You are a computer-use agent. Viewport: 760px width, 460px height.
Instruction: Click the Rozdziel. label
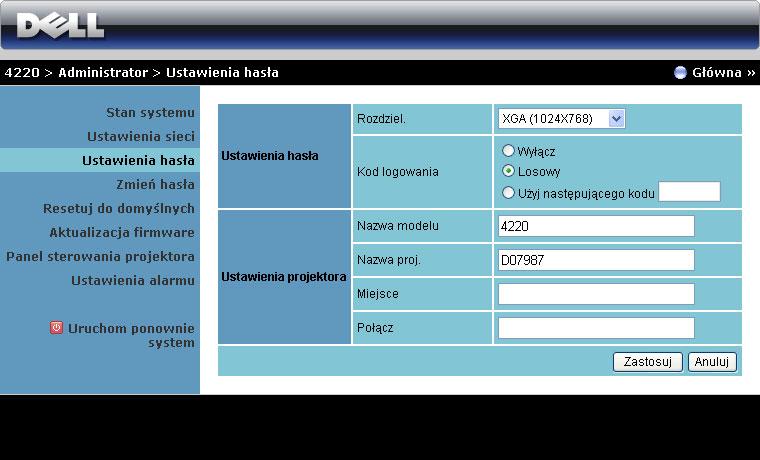(x=381, y=119)
